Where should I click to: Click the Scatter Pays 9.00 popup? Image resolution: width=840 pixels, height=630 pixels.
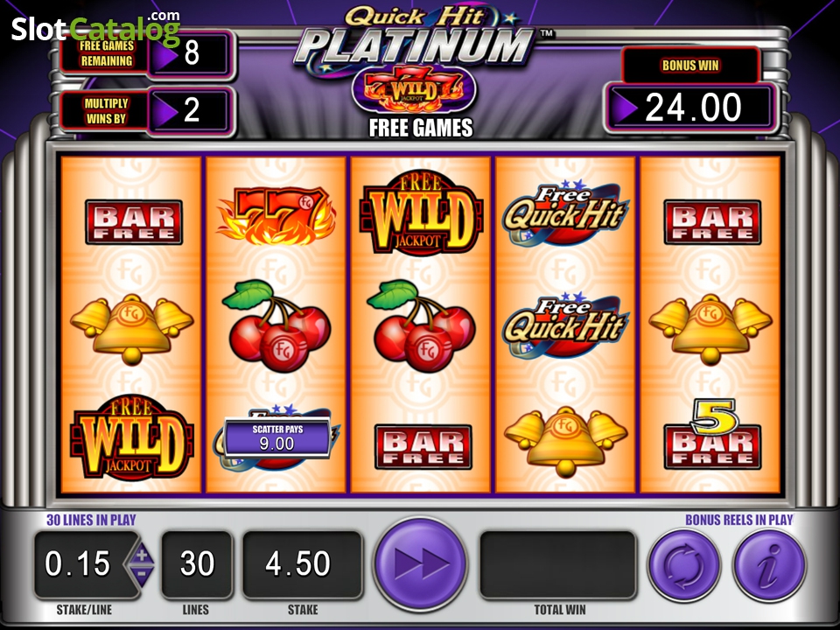pyautogui.click(x=277, y=437)
